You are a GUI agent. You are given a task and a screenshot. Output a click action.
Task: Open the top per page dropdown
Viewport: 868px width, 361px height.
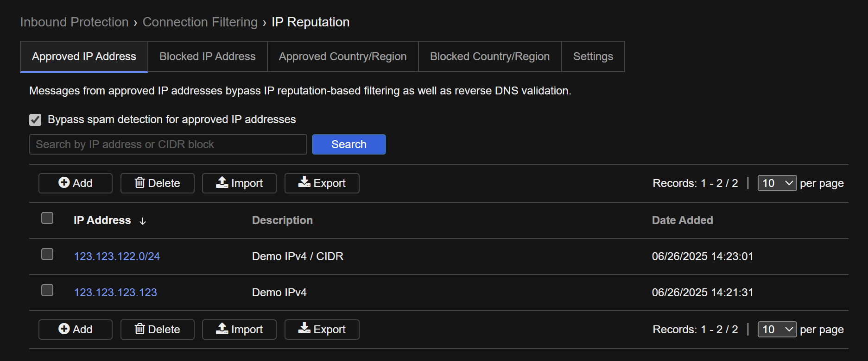[777, 183]
